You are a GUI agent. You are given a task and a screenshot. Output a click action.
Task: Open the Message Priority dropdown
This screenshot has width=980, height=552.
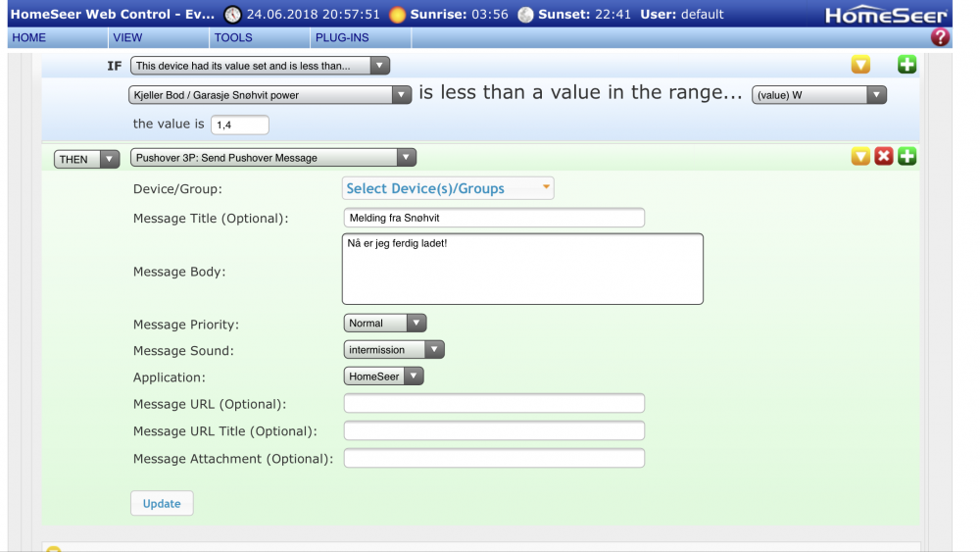tap(385, 324)
